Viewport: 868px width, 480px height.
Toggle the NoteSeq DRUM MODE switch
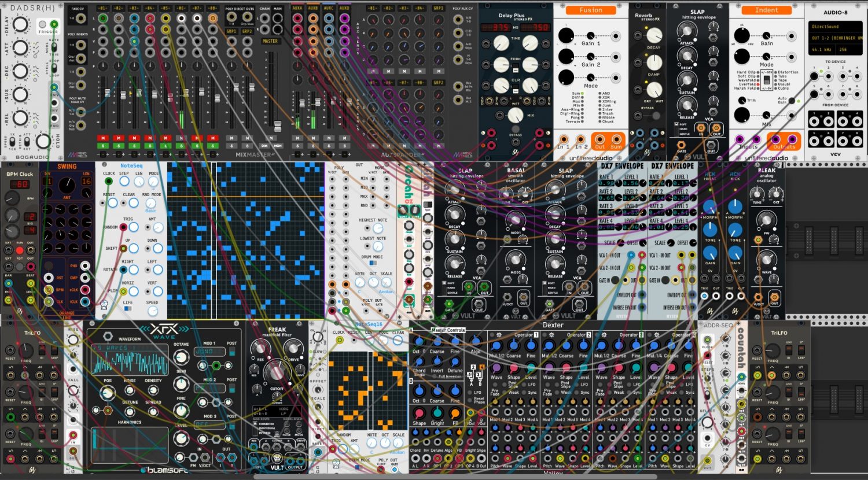pyautogui.click(x=373, y=263)
